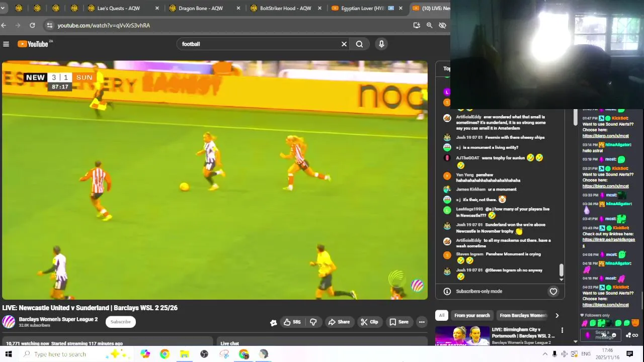Open Barclays Women's Super League 2 channel name

coord(58,319)
